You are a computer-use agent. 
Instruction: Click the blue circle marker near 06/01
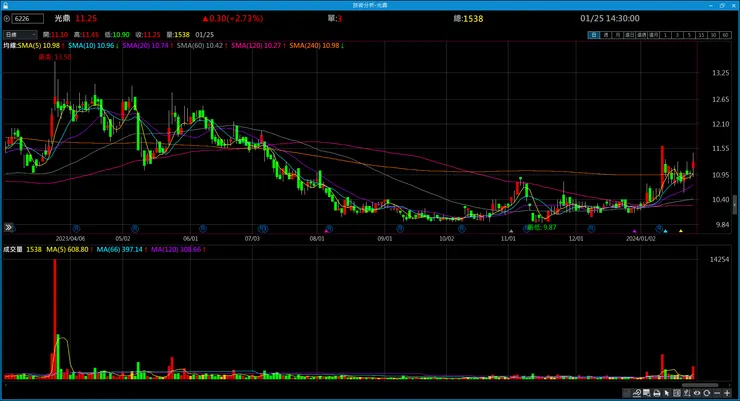click(x=202, y=228)
